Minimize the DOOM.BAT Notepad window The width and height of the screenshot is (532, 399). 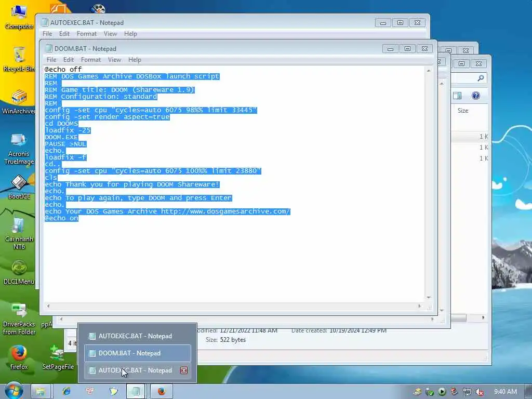pos(390,49)
